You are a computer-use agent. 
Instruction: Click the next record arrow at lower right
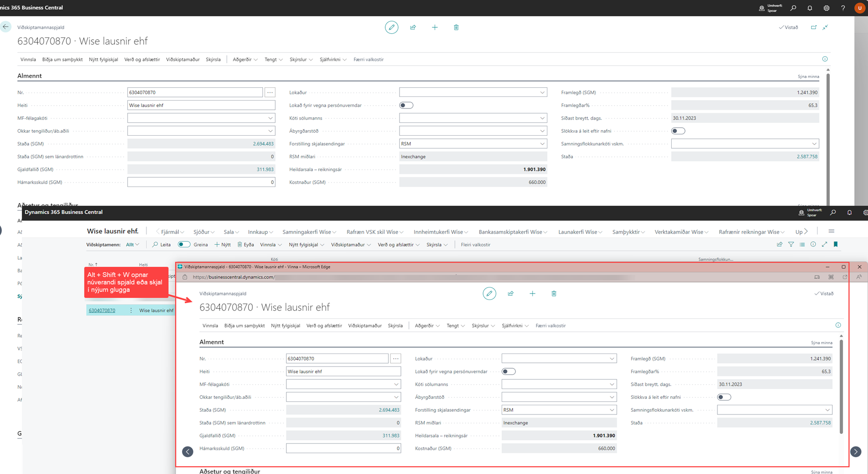pyautogui.click(x=856, y=452)
